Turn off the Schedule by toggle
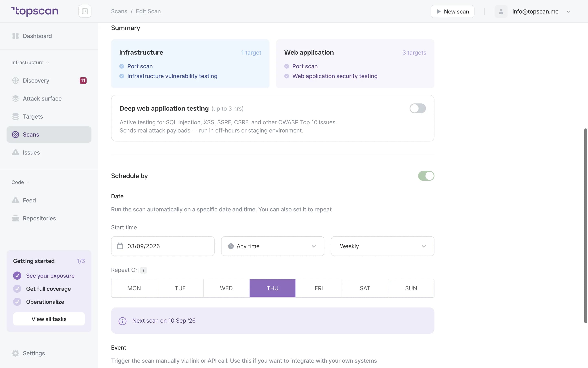Screen dimensions: 588x368 426,176
